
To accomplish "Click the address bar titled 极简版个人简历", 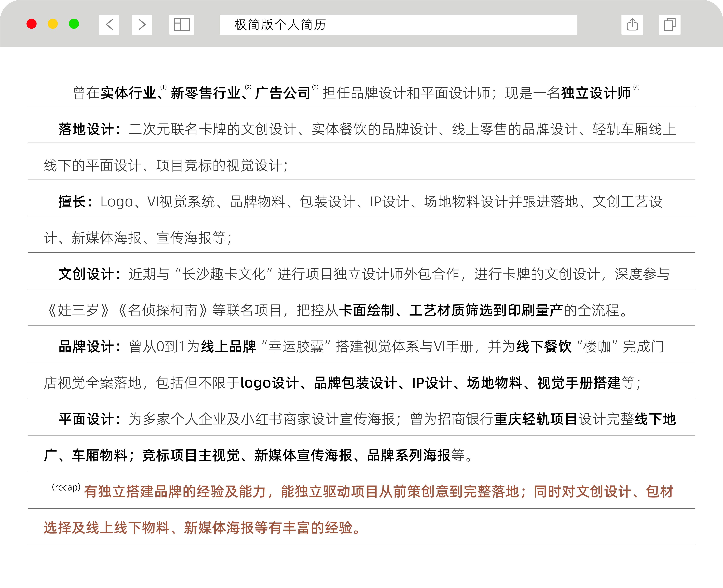I will [398, 24].
